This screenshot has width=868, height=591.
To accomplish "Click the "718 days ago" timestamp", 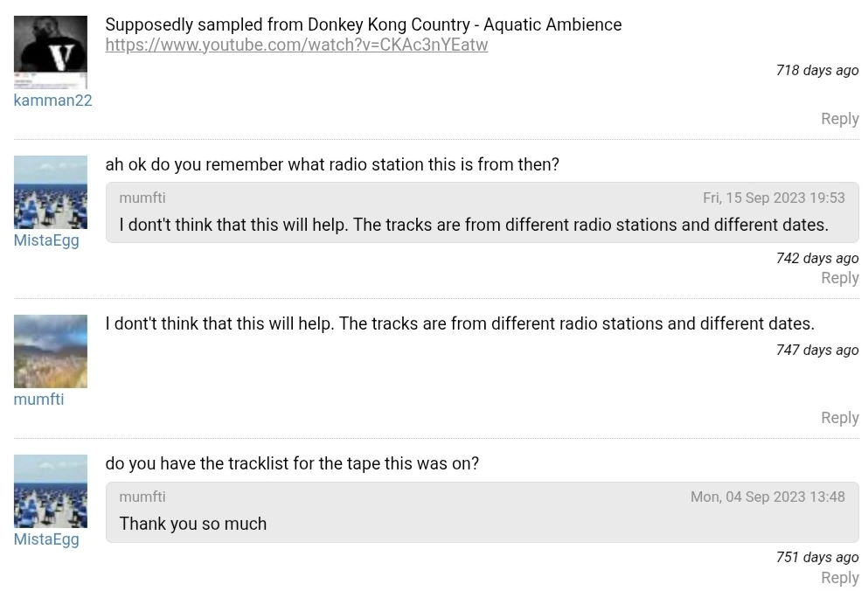I will click(817, 71).
